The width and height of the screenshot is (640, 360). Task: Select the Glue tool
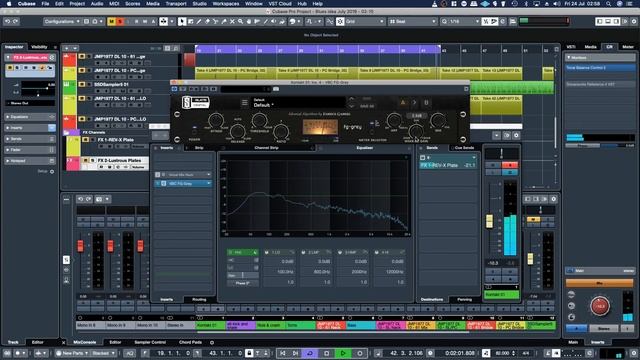click(x=224, y=21)
